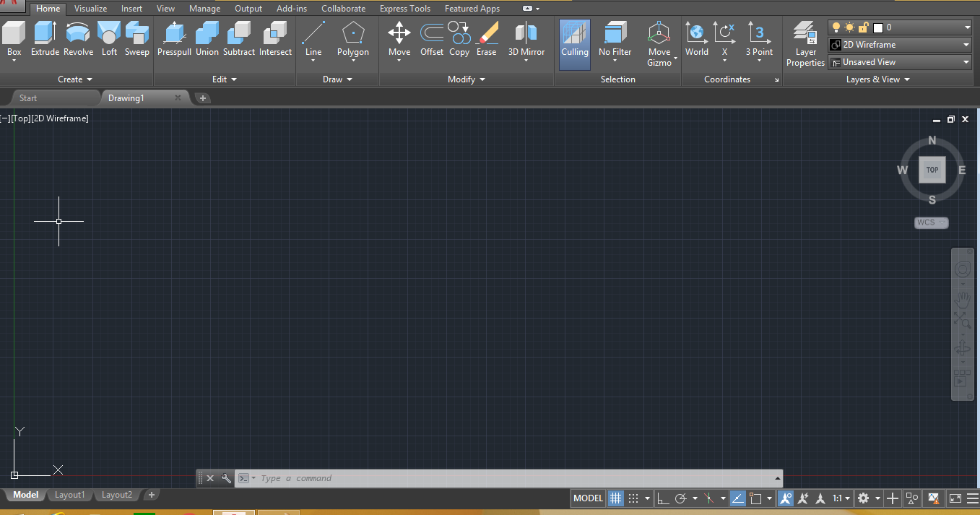Open the Visualize ribbon tab
The width and height of the screenshot is (980, 515).
tap(90, 9)
